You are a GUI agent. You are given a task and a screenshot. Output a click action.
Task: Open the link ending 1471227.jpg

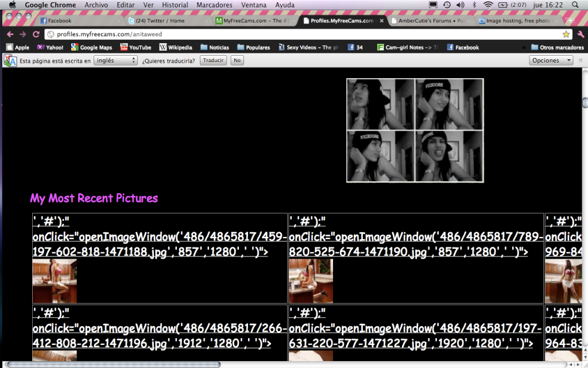tap(416, 328)
